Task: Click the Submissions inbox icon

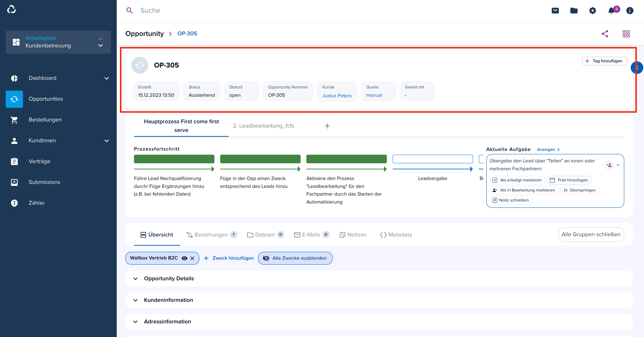Action: tap(14, 182)
